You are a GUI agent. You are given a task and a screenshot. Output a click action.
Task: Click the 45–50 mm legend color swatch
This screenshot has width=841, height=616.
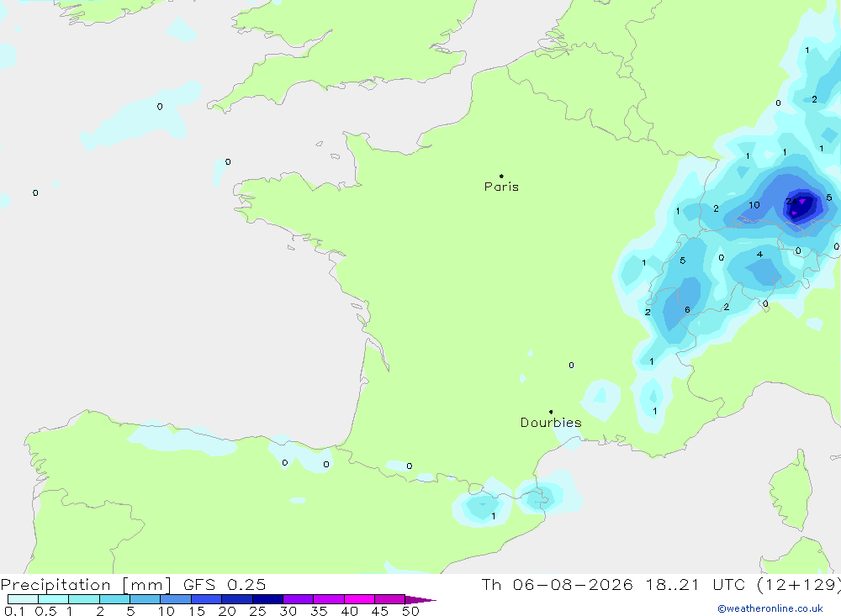point(390,599)
